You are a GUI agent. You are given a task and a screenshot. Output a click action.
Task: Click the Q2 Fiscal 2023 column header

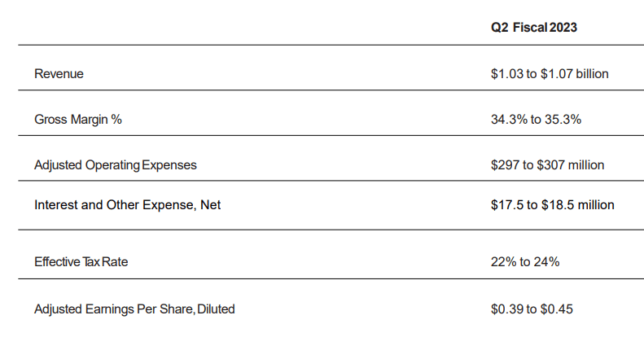[x=534, y=27]
